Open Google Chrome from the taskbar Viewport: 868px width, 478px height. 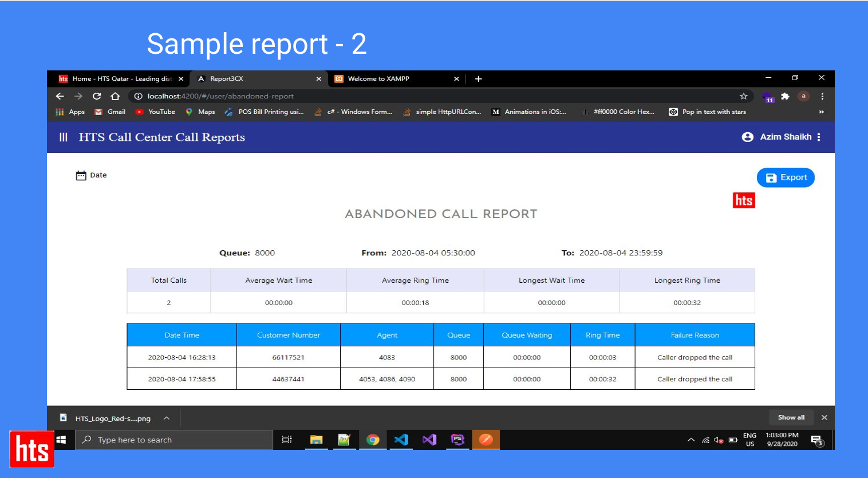[373, 440]
